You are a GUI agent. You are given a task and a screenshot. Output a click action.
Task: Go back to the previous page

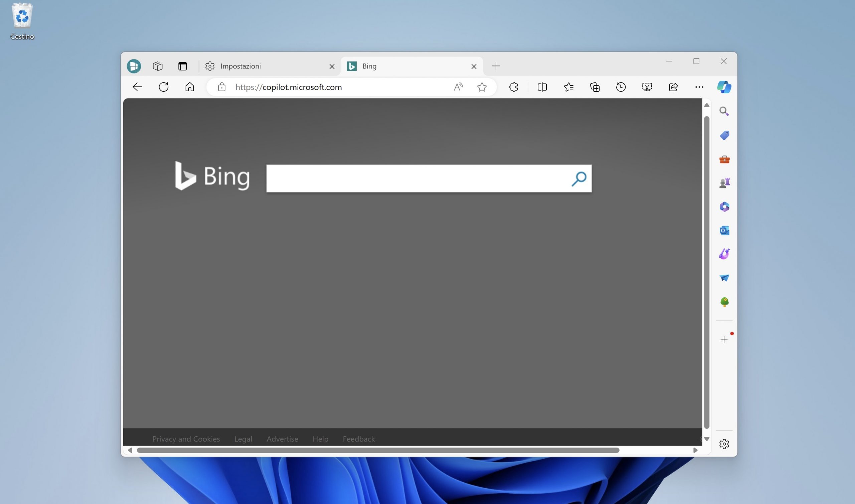(137, 87)
